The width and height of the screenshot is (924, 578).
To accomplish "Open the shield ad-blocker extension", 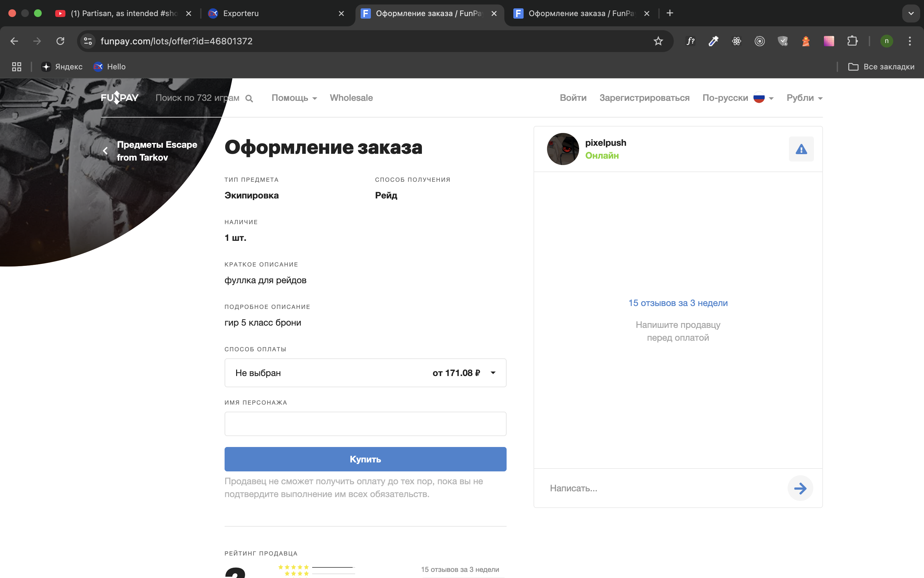I will (x=783, y=41).
